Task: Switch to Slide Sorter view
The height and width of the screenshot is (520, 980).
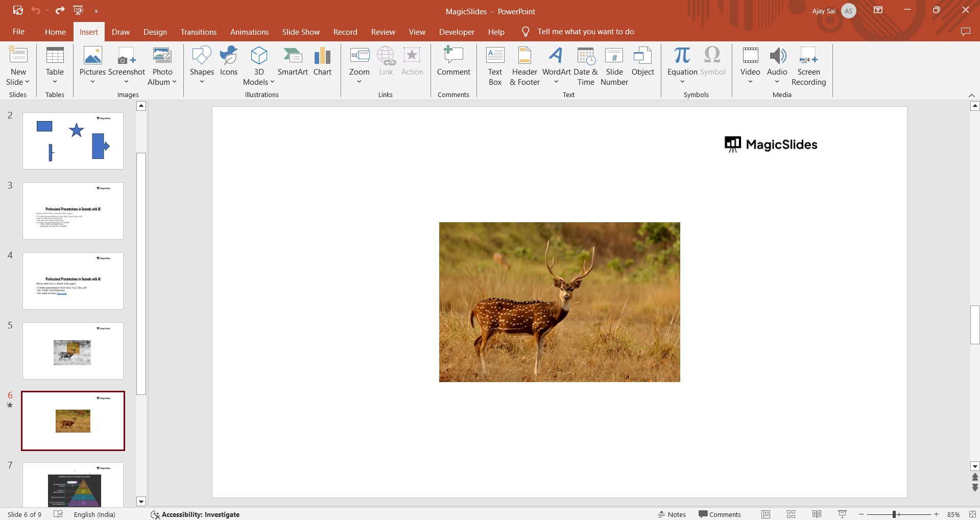Action: tap(791, 514)
